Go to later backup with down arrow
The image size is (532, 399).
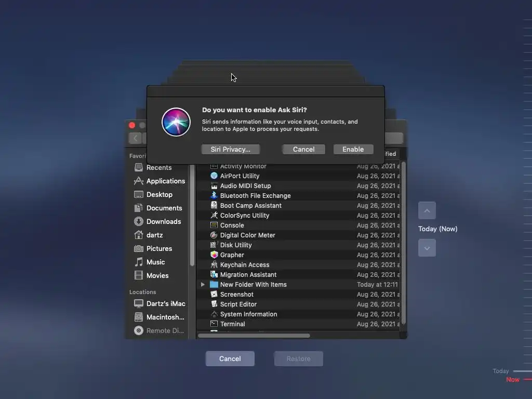pyautogui.click(x=427, y=248)
